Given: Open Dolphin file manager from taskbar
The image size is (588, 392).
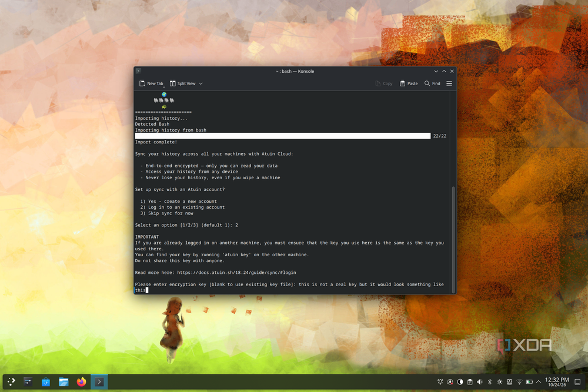Looking at the screenshot, I should [x=64, y=382].
